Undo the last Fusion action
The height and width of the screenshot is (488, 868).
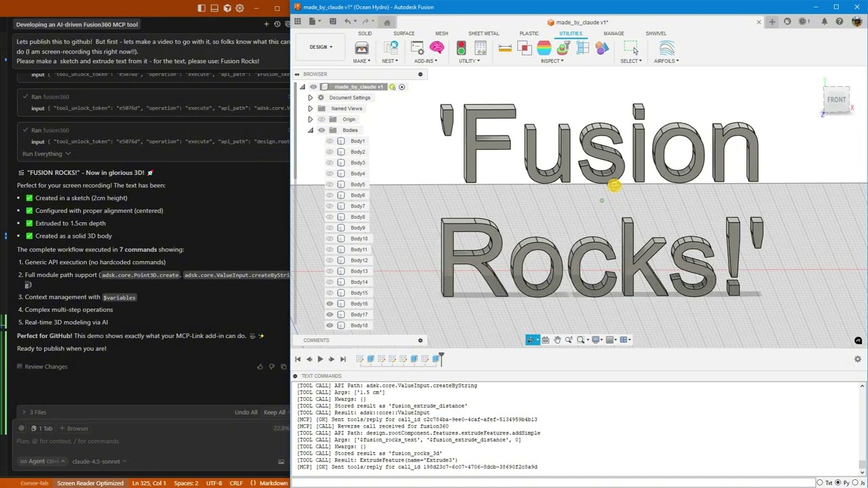click(x=347, y=22)
